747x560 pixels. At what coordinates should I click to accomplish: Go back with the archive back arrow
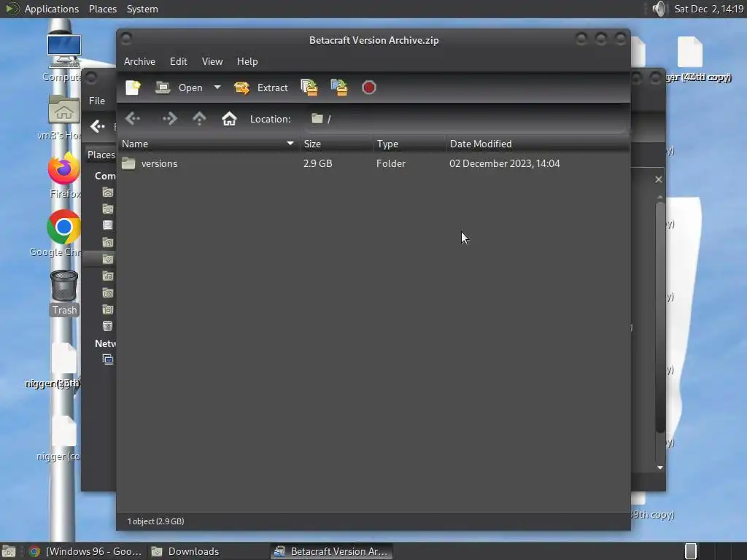point(133,119)
